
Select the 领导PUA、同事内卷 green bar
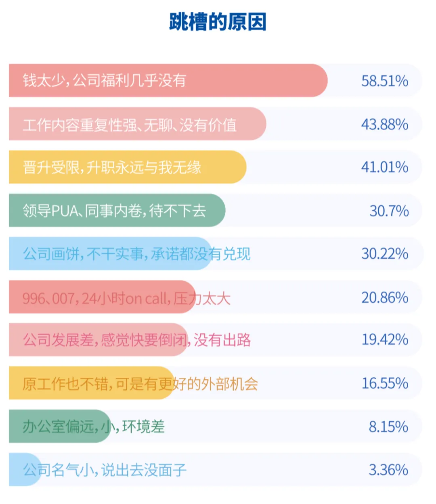(117, 210)
